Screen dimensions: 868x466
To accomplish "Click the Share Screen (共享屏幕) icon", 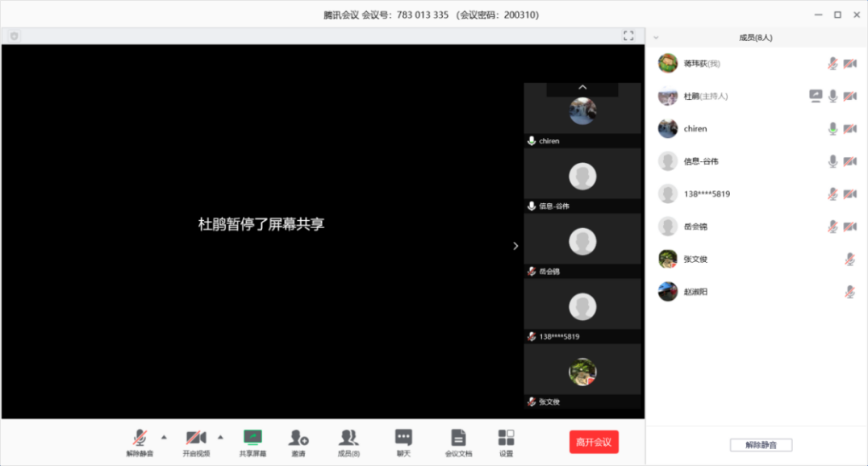I will [x=252, y=438].
